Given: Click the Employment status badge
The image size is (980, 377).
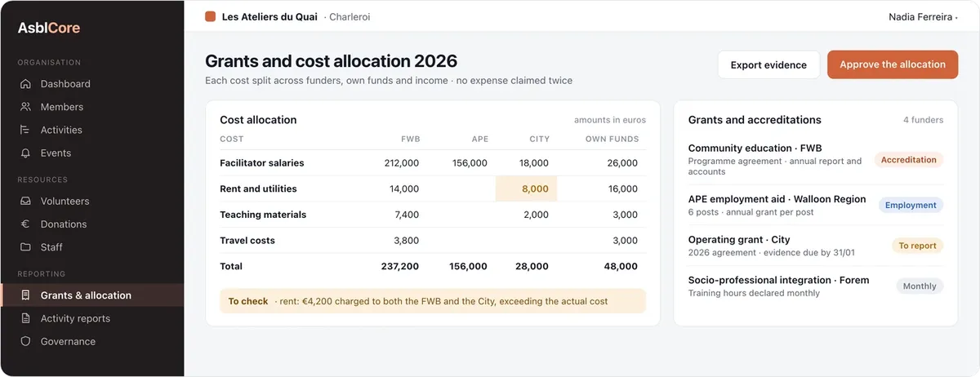Looking at the screenshot, I should pos(911,205).
